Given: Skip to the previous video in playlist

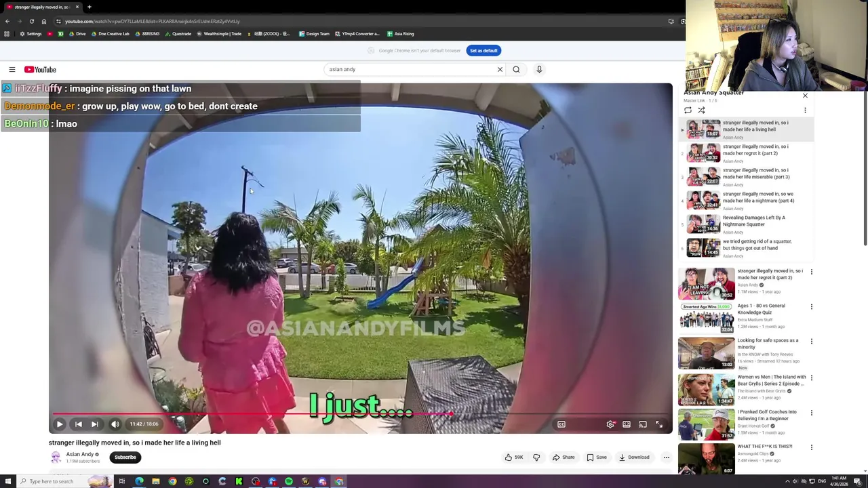Looking at the screenshot, I should coord(78,424).
